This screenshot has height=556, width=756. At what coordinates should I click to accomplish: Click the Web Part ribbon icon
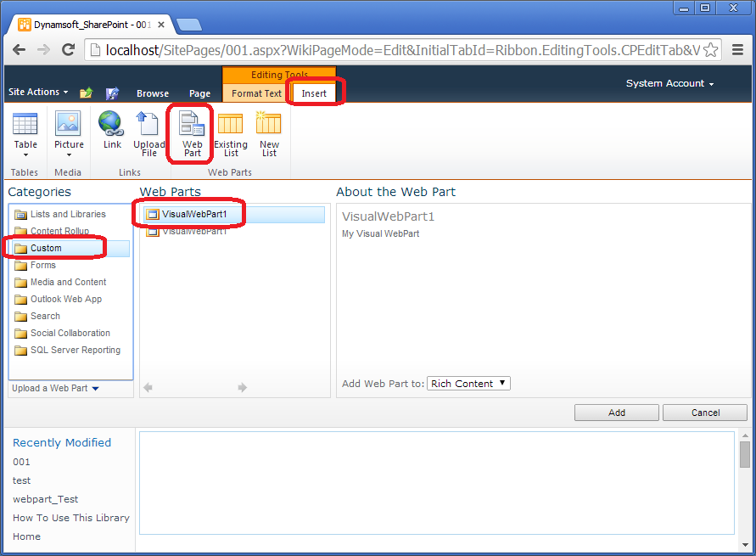(x=192, y=125)
